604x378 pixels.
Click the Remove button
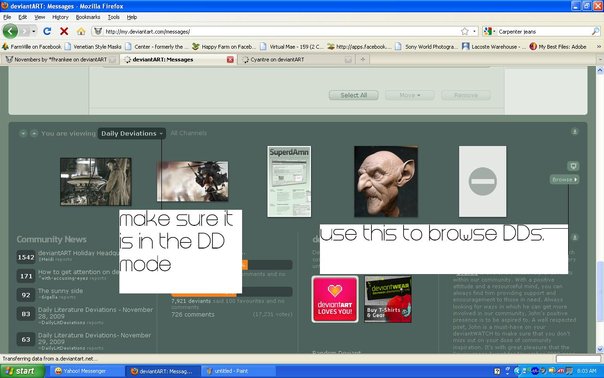[x=466, y=95]
